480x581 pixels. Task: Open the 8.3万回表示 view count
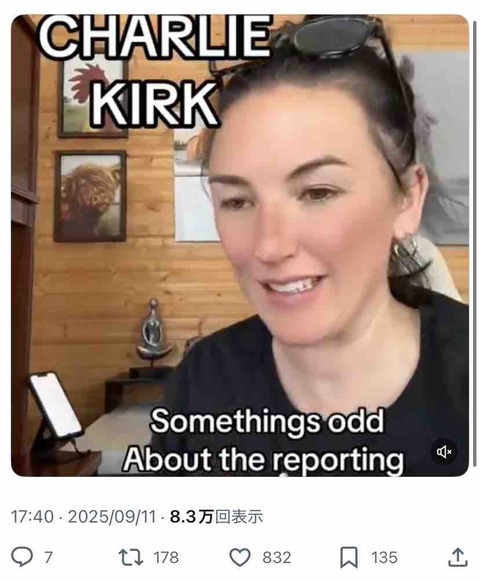pos(216,517)
